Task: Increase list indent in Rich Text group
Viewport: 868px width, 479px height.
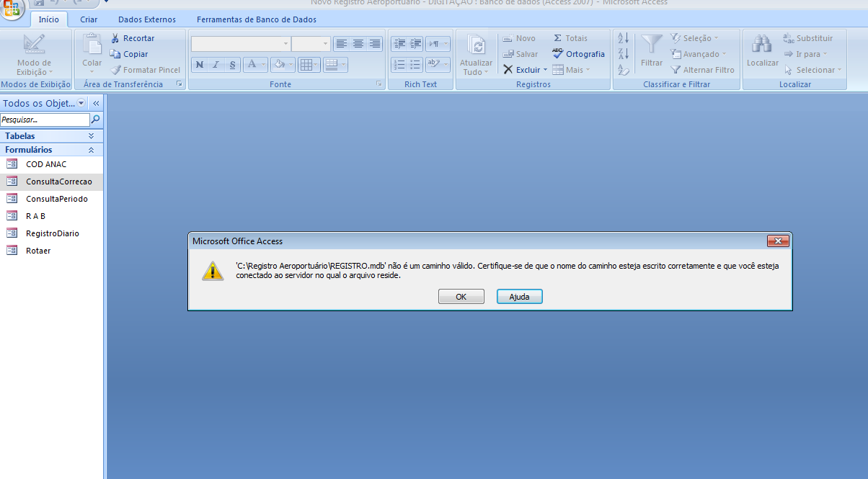Action: coord(415,44)
